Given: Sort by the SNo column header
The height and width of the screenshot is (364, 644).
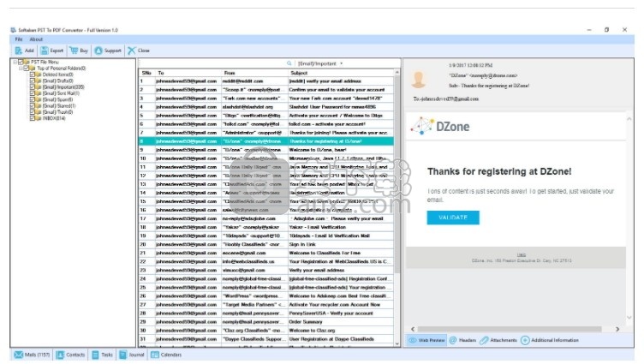Looking at the screenshot, I should point(146,73).
